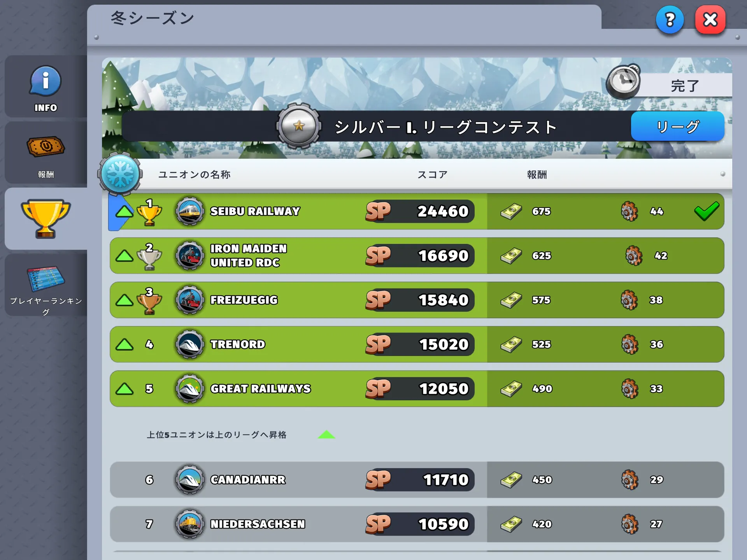Open the プレイヤーランキング tab
The height and width of the screenshot is (560, 747).
click(x=46, y=285)
